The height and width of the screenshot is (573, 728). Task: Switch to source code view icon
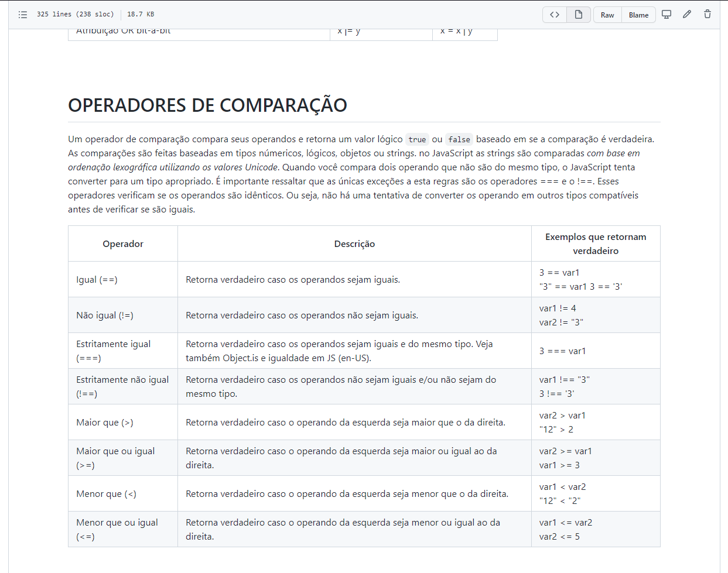coord(555,15)
